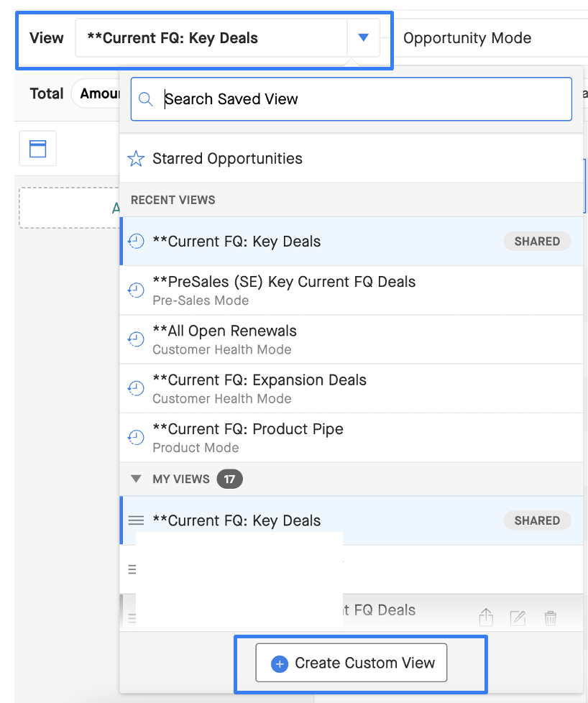This screenshot has width=588, height=703.
Task: Select recent view **All Open Renewals
Action: point(352,339)
